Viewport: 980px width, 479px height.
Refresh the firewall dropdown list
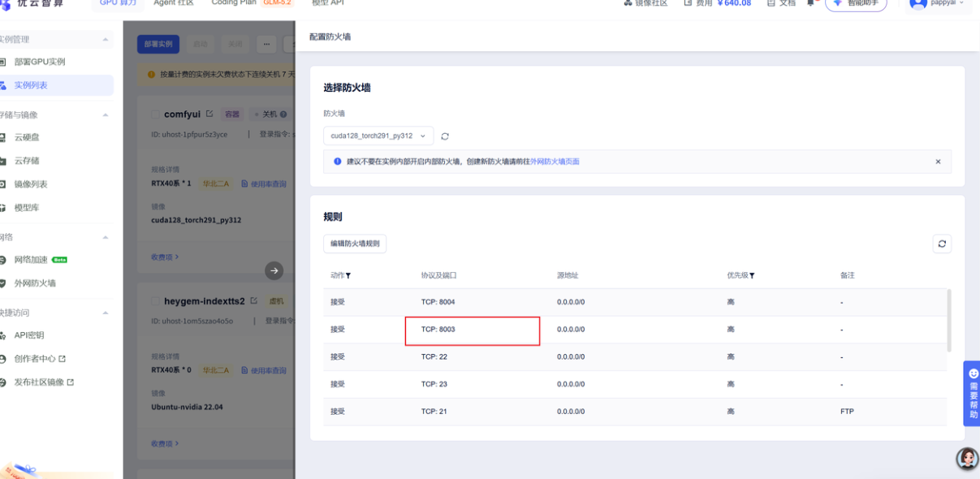[x=445, y=136]
